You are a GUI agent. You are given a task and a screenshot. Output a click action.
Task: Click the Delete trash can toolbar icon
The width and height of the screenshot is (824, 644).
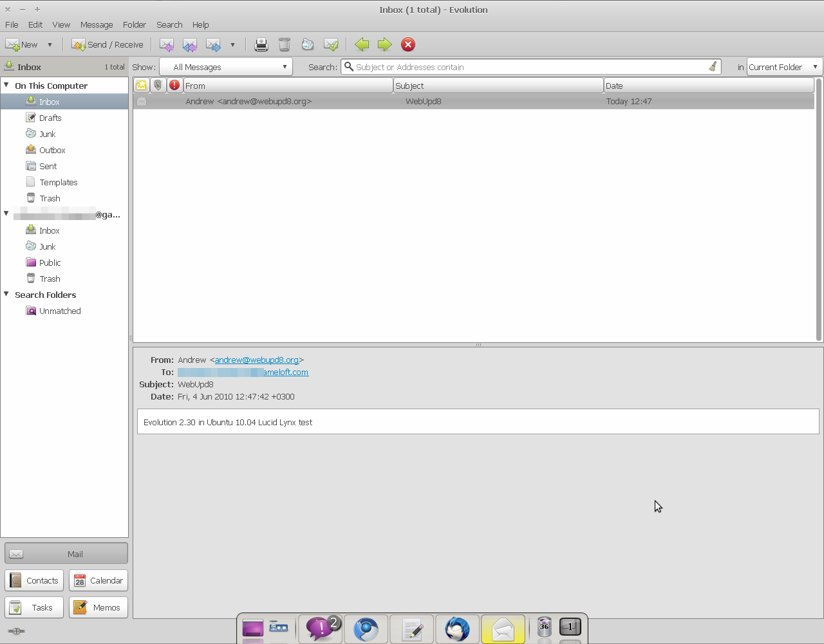[285, 44]
